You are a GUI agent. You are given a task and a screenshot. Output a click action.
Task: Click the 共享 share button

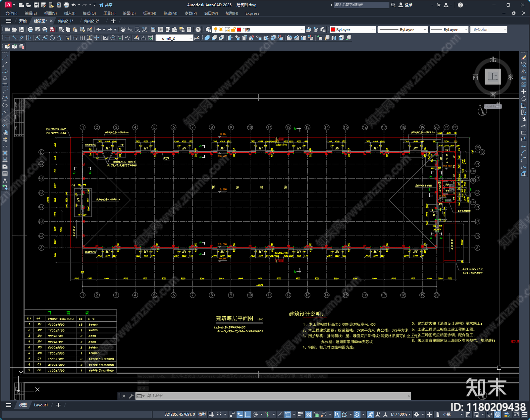[x=106, y=5]
